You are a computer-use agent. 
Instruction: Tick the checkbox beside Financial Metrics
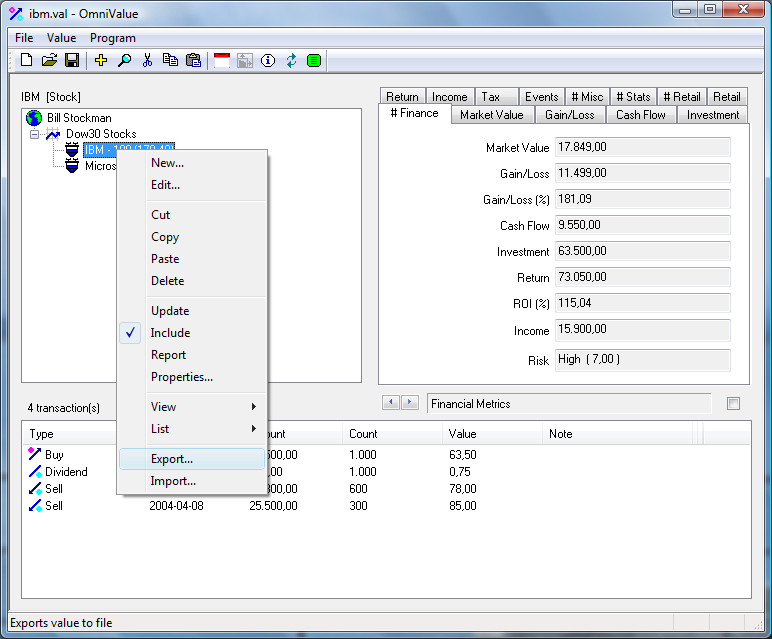click(x=733, y=404)
